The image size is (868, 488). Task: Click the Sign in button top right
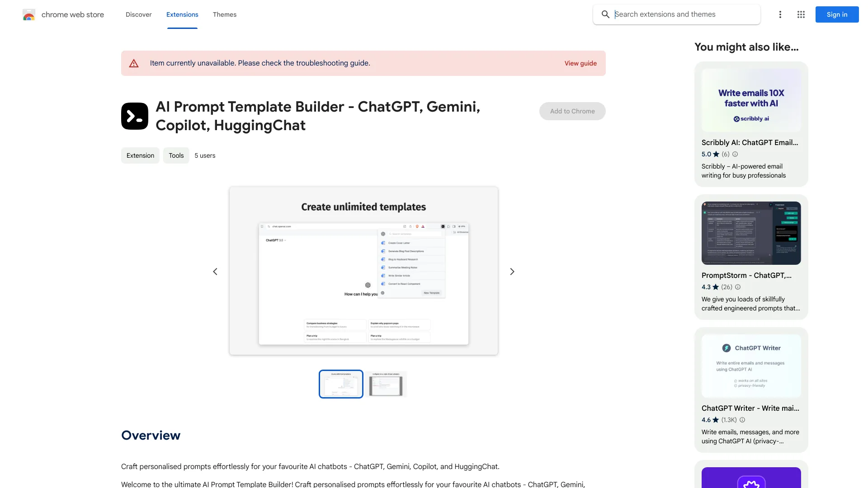tap(836, 14)
